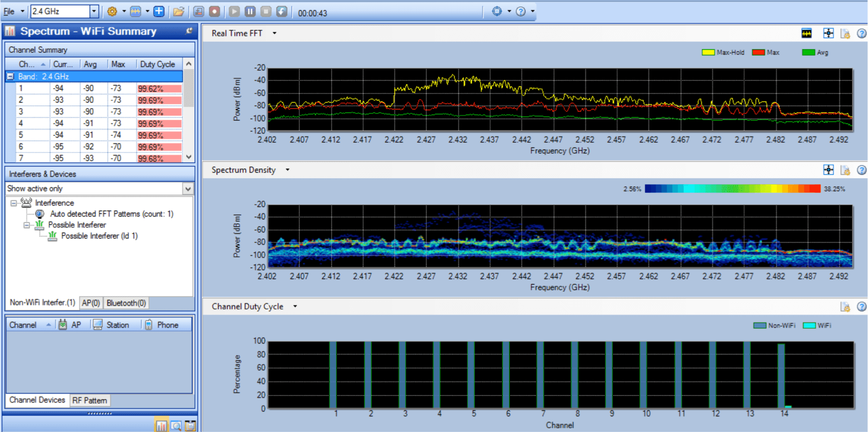Viewport: 868px width, 432px height.
Task: Click the red record button
Action: click(215, 11)
